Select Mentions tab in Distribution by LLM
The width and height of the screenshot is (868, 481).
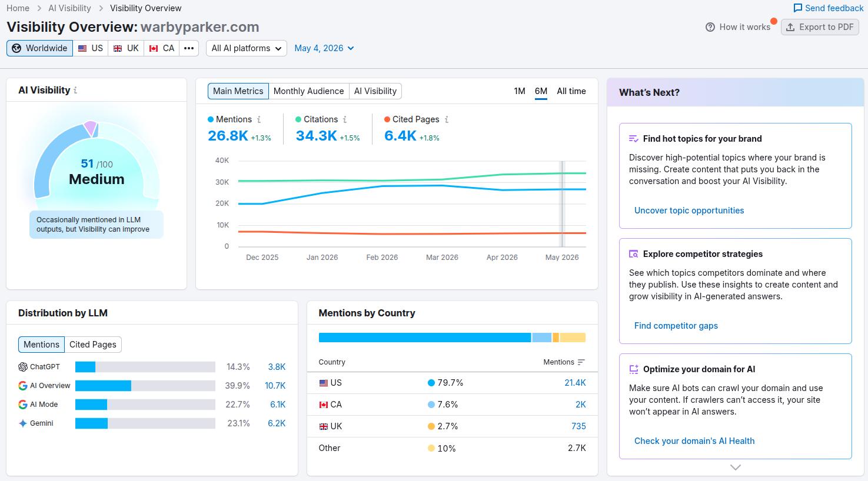[x=41, y=345]
